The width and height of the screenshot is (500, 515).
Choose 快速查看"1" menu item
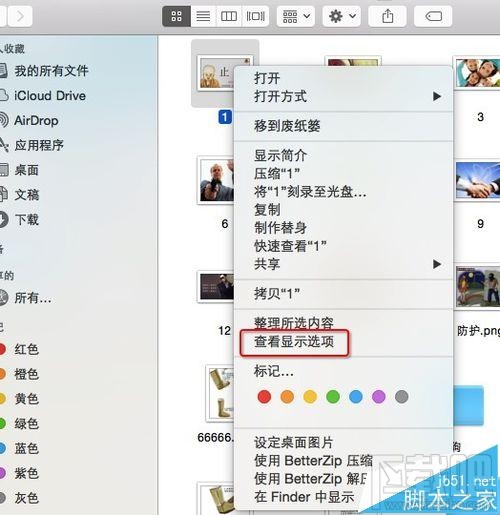pyautogui.click(x=343, y=246)
